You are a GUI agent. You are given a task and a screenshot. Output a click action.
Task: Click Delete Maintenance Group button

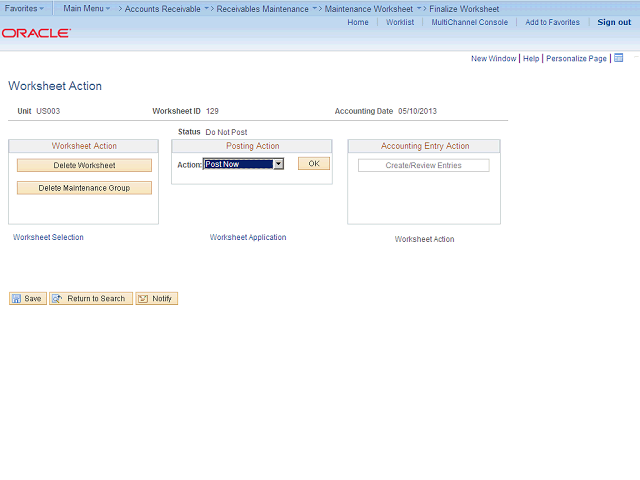[84, 188]
